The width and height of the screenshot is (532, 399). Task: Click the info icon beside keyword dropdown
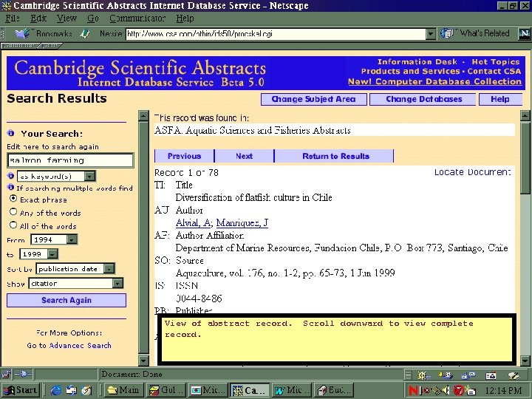11,175
